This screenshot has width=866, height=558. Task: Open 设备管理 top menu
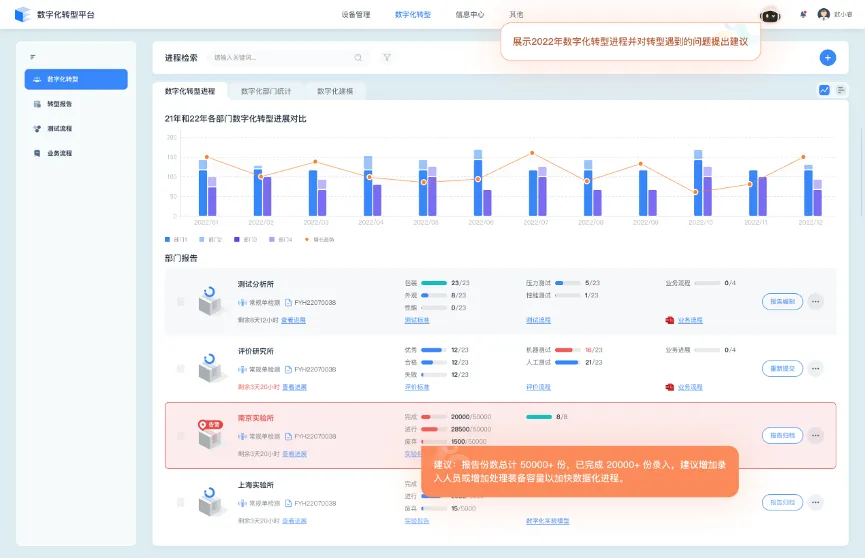tap(356, 14)
